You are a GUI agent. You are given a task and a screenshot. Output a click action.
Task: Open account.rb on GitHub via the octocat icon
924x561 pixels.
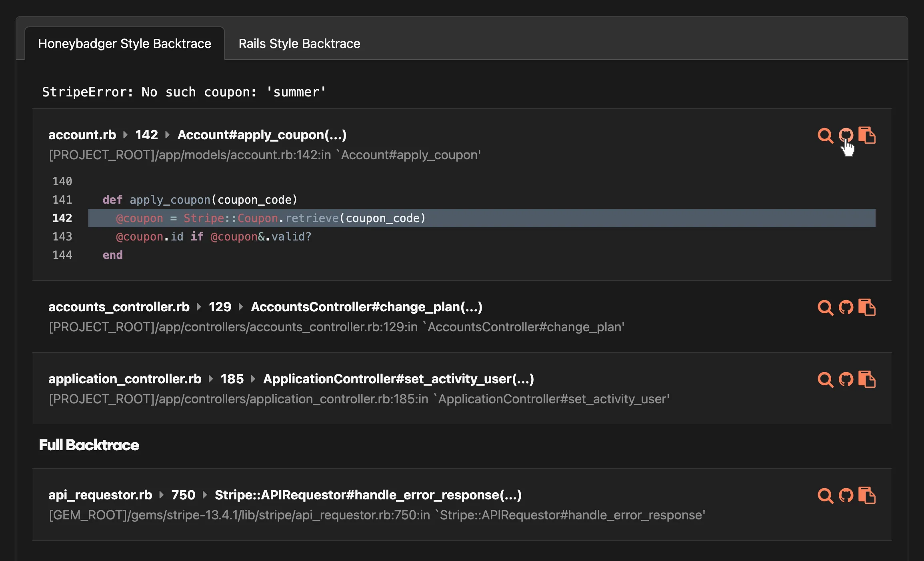click(846, 135)
